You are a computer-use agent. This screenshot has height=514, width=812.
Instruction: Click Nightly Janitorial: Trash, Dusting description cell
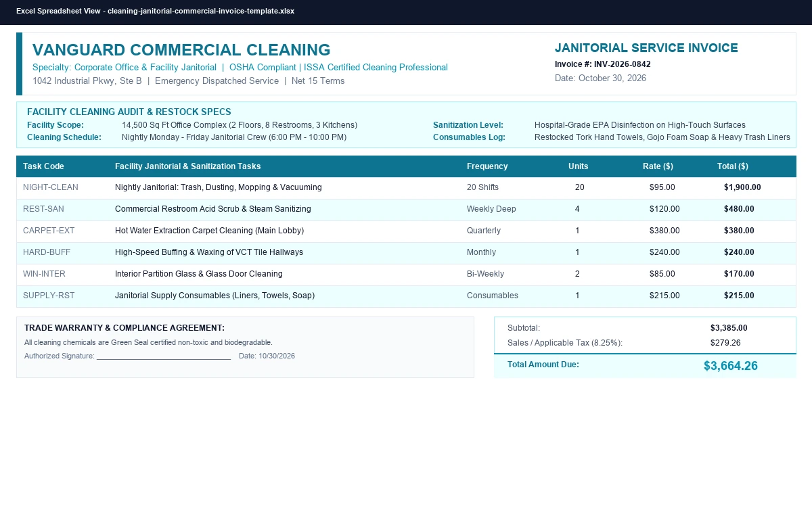click(x=219, y=187)
